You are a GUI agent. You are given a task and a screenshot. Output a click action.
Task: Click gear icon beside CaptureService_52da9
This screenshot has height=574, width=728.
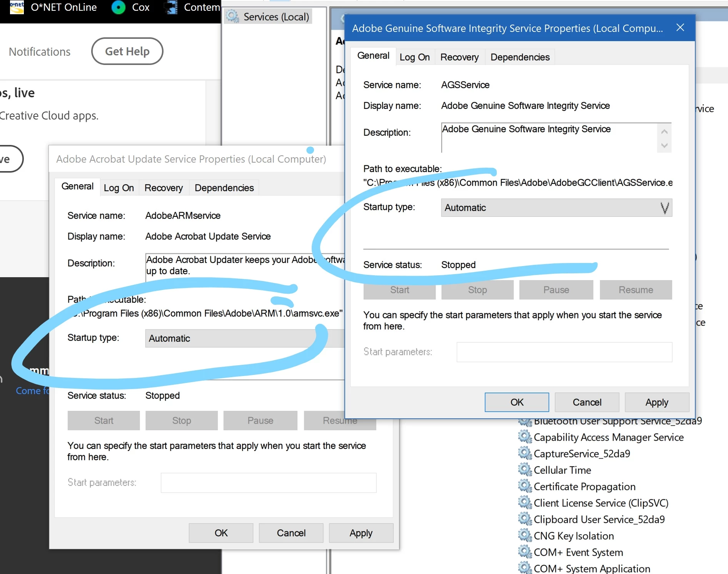click(x=524, y=453)
